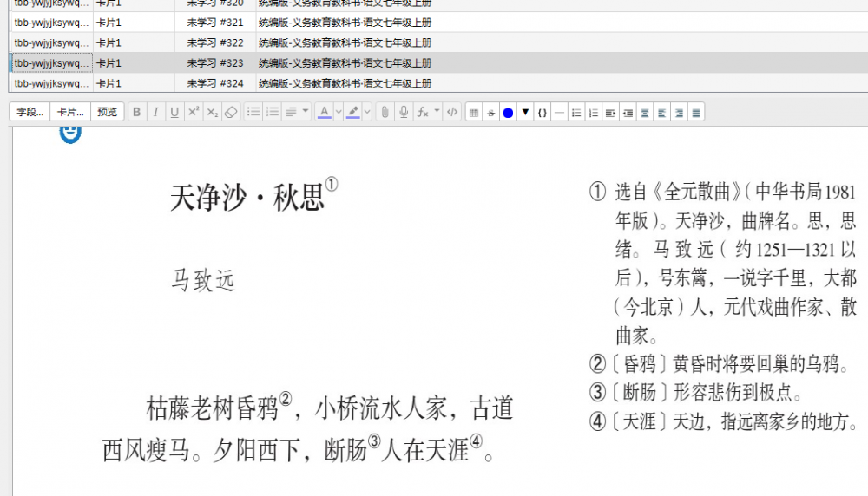868x496 pixels.
Task: Toggle the HTML editor code icon
Action: pyautogui.click(x=452, y=112)
